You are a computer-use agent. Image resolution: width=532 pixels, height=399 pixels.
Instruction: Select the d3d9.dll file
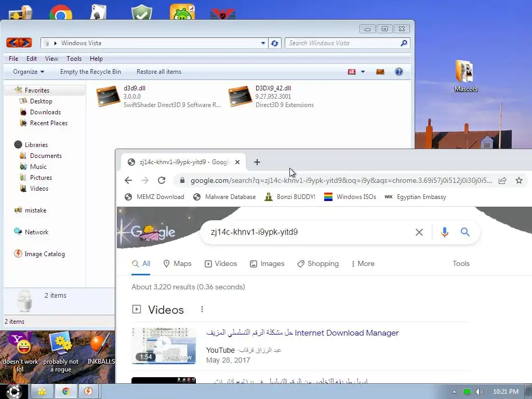(159, 96)
